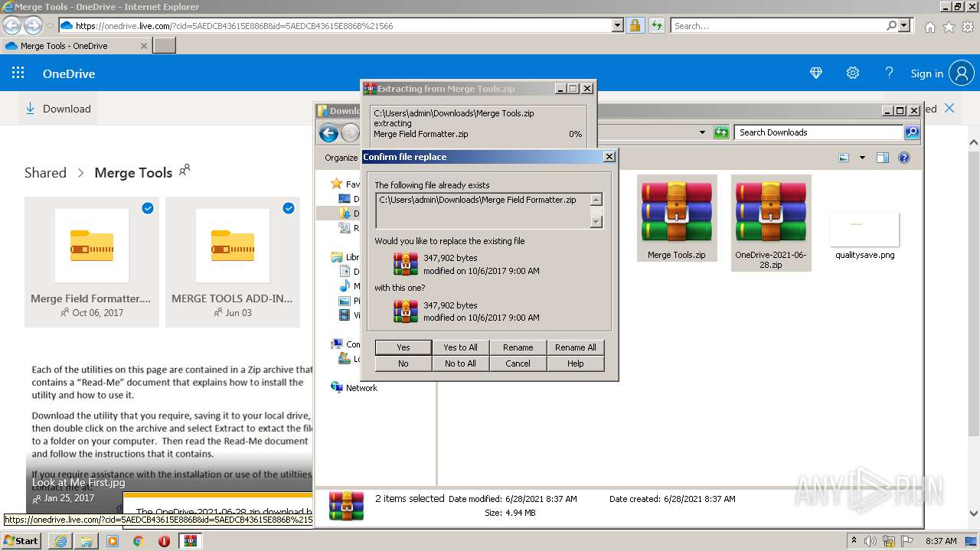Click No to All button
Image resolution: width=980 pixels, height=551 pixels.
point(461,364)
